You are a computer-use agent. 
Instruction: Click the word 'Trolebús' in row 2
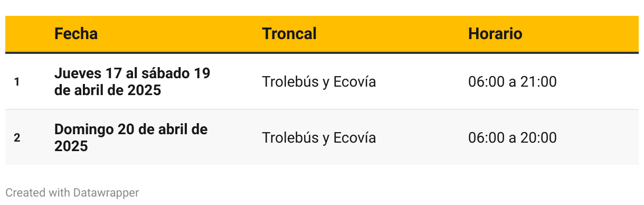(x=290, y=138)
